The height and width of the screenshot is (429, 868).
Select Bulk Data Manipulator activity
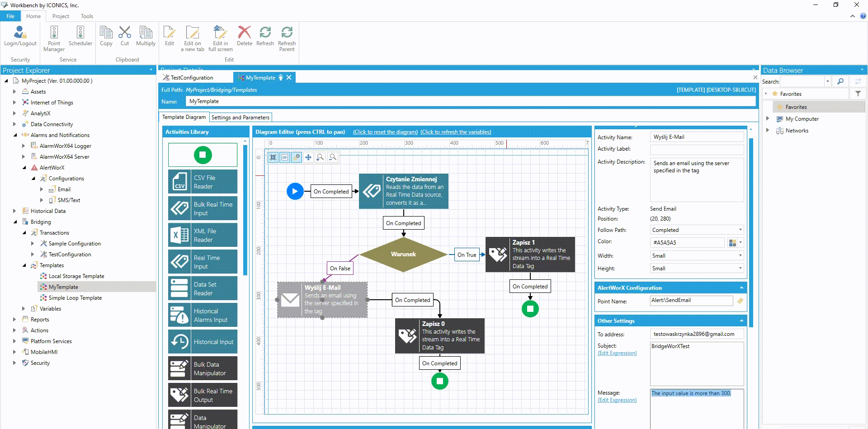point(203,368)
